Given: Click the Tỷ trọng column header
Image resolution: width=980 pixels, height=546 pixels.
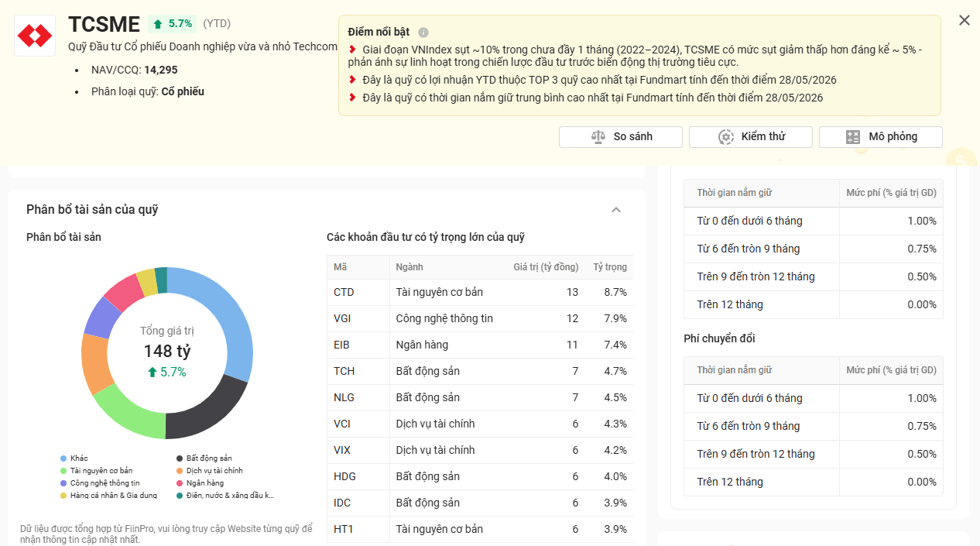Looking at the screenshot, I should click(610, 267).
